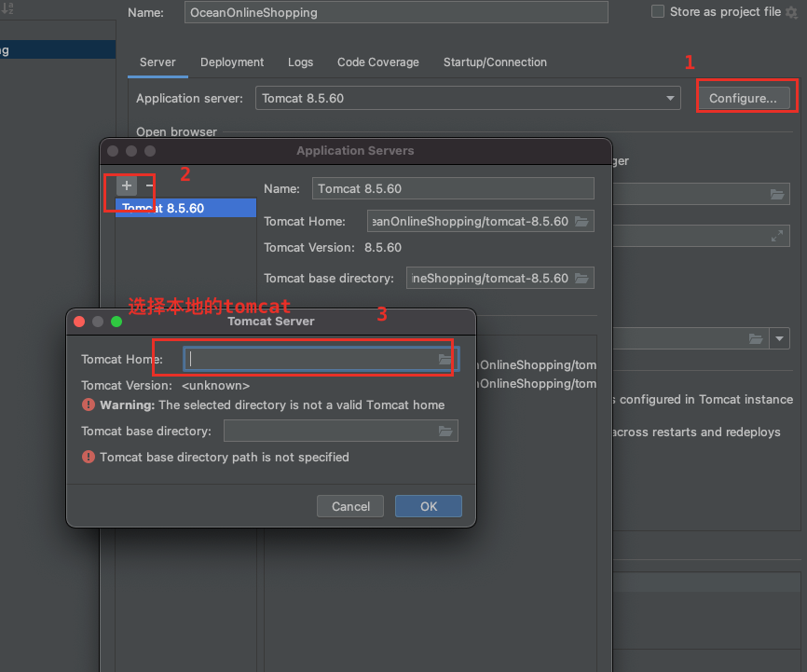This screenshot has width=807, height=672.
Task: Close the Tomcat Server dialog with red button
Action: click(79, 322)
